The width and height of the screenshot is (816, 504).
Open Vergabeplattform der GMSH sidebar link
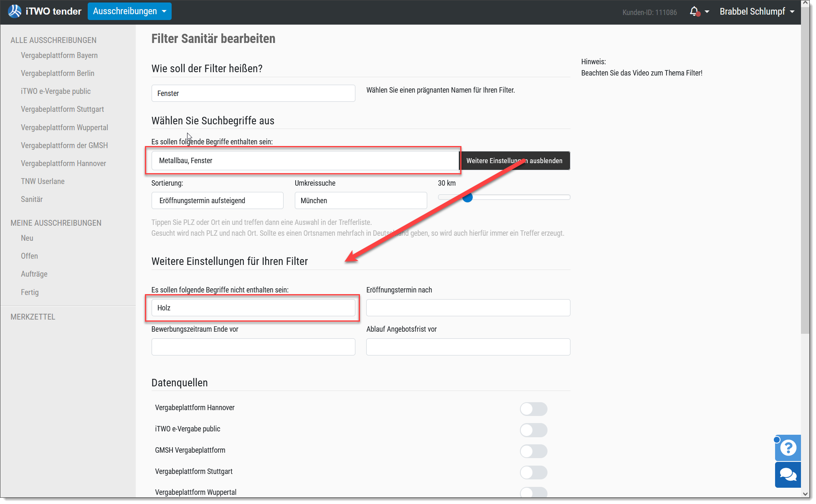click(64, 146)
